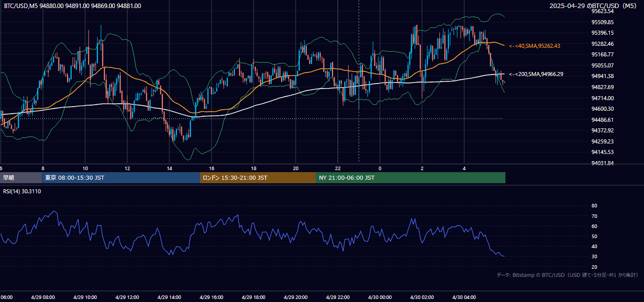Click the bottom date label 4/29 12:00
Screen dimensions: 644x302
pos(127,297)
